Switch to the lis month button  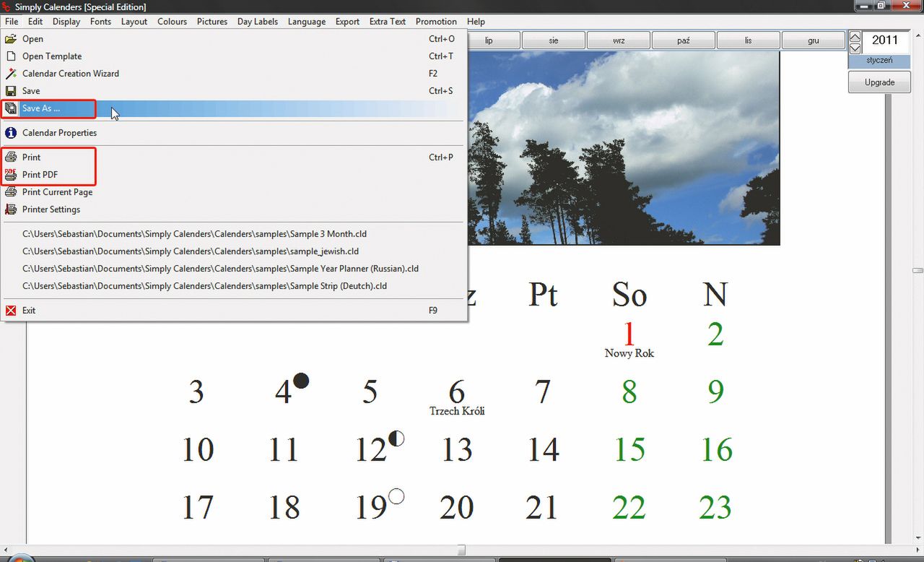pos(749,40)
